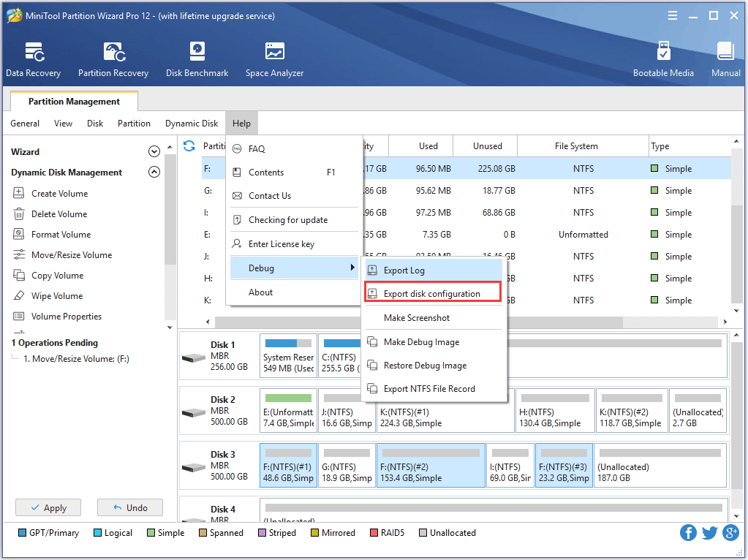Open Data Recovery tool

coord(33,59)
